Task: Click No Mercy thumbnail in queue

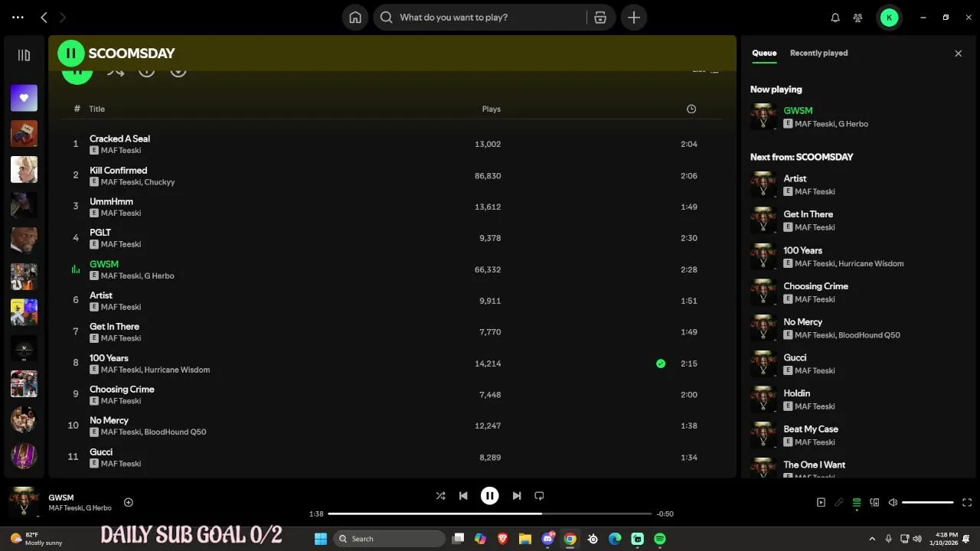Action: [x=763, y=328]
